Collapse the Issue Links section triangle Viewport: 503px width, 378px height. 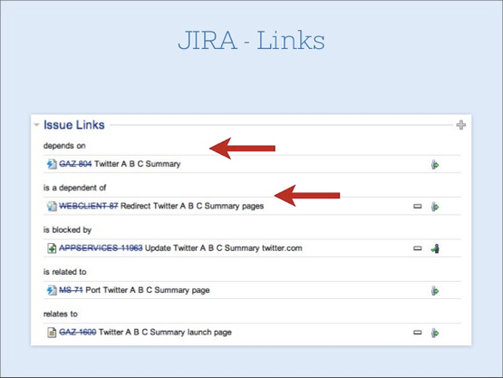[x=37, y=125]
